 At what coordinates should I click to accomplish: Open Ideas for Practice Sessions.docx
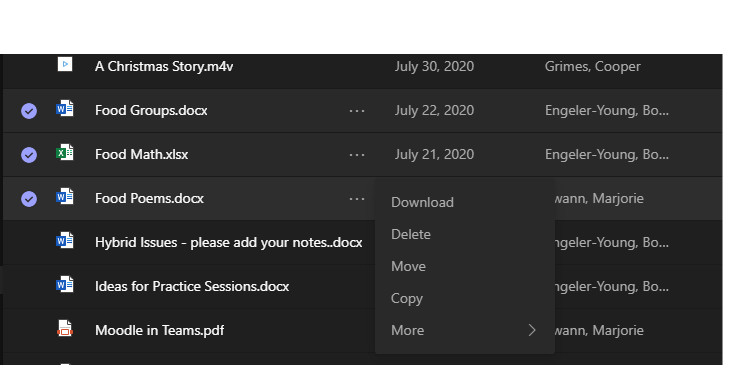click(x=192, y=286)
